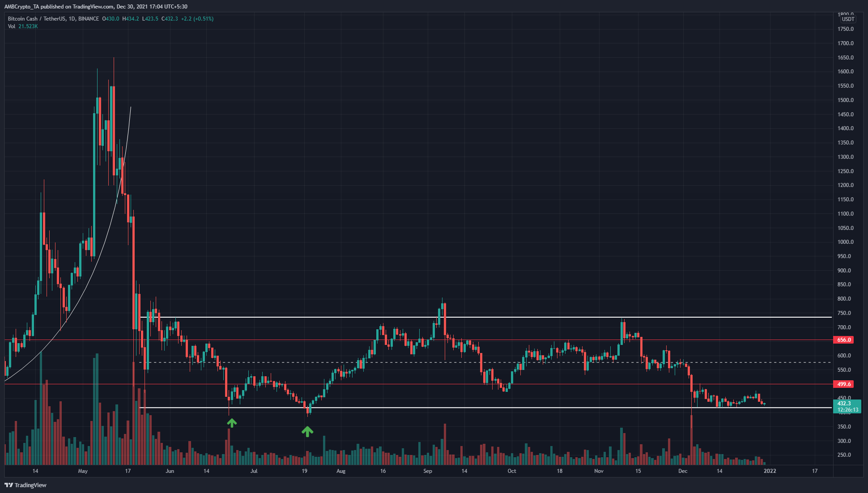Screen dimensions: 868x493
Task: Click the Nov label on the time axis
Action: (599, 471)
